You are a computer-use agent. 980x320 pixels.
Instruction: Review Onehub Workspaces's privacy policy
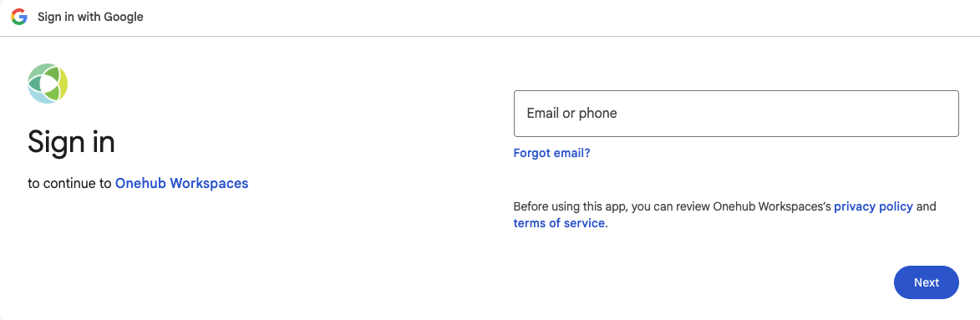coord(873,206)
